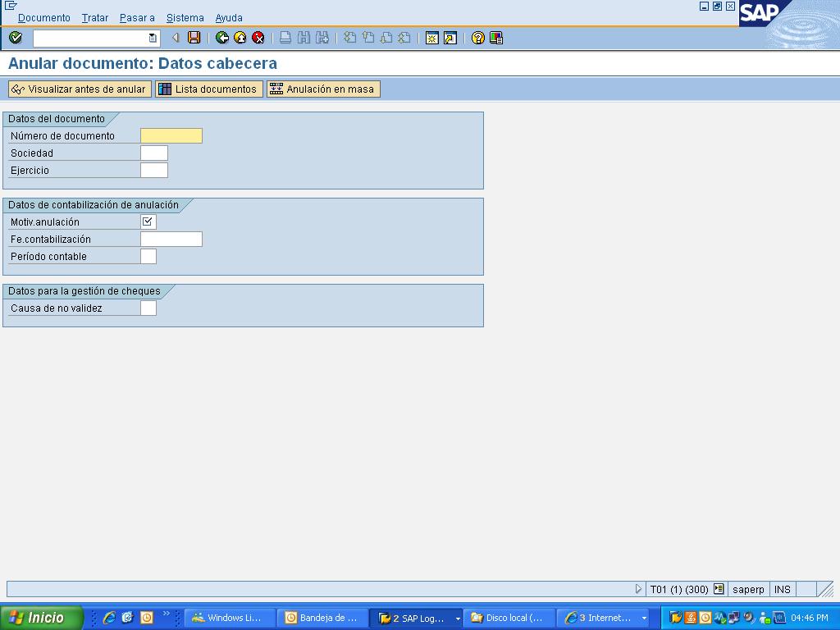Image resolution: width=840 pixels, height=630 pixels.
Task: Open Help via question mark icon
Action: pos(478,38)
